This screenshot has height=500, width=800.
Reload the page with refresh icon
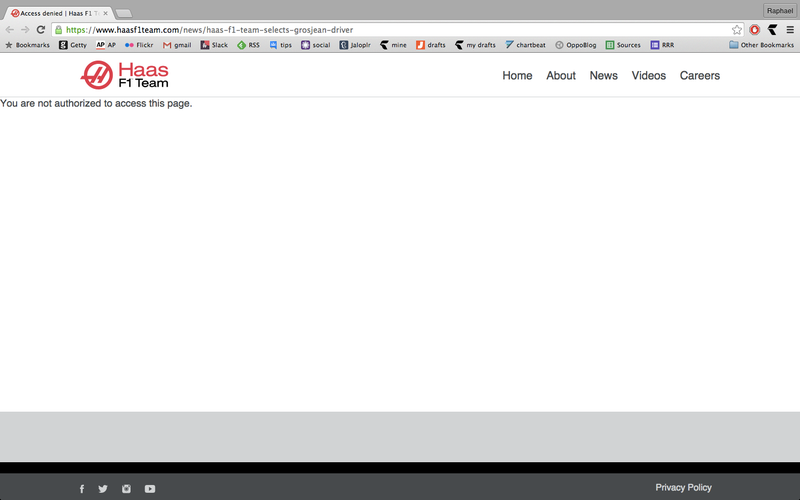pos(41,30)
